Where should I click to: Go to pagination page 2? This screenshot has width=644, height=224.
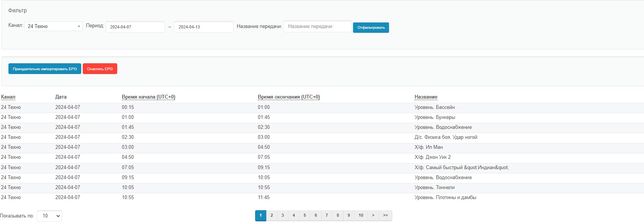[272, 216]
